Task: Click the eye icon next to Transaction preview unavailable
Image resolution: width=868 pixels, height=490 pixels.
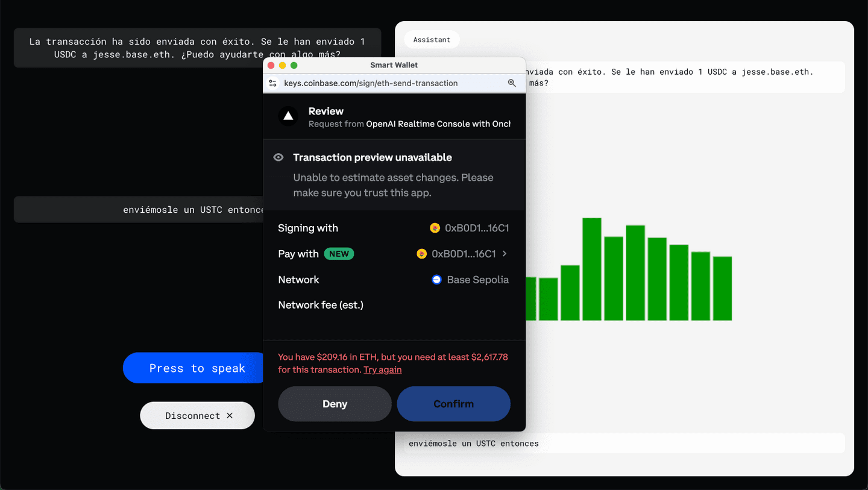Action: (x=278, y=157)
